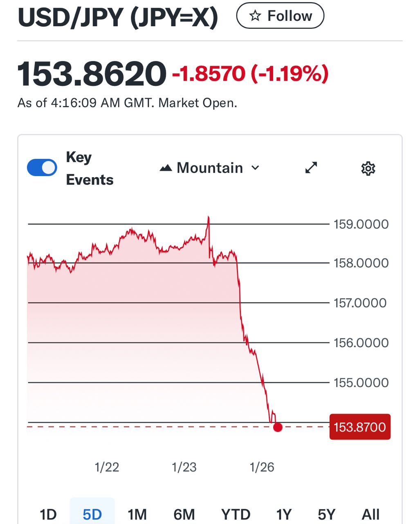Choose the 5Y time range
This screenshot has height=524, width=420.
[x=326, y=514]
